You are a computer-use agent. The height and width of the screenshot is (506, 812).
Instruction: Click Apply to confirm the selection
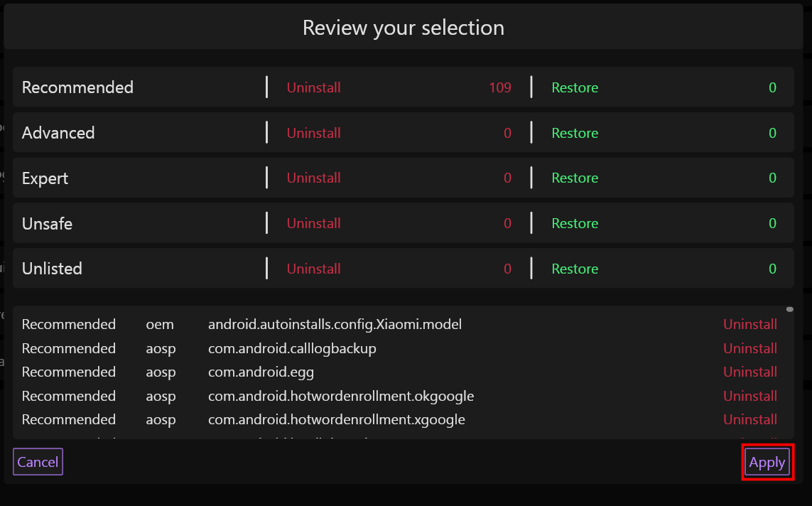click(x=767, y=462)
